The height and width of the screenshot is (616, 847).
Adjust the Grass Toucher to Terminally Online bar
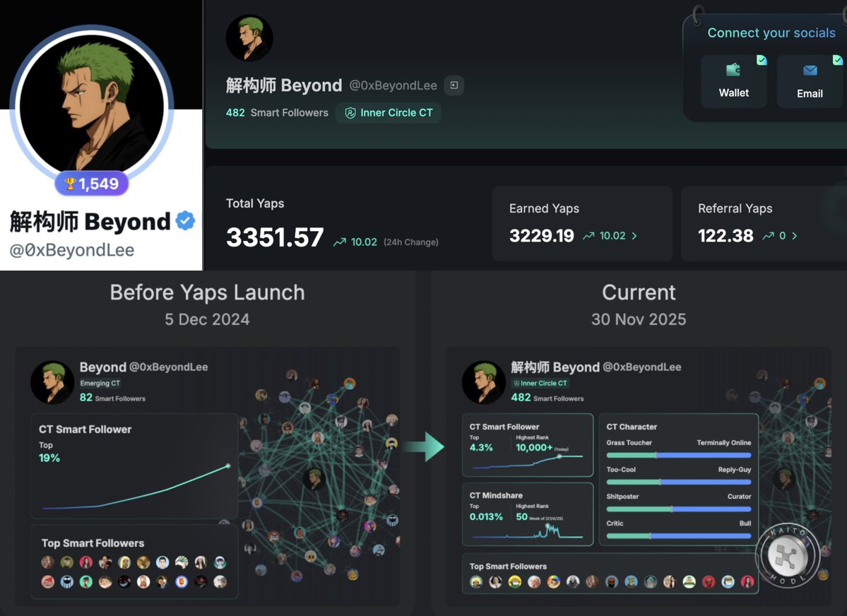[678, 455]
